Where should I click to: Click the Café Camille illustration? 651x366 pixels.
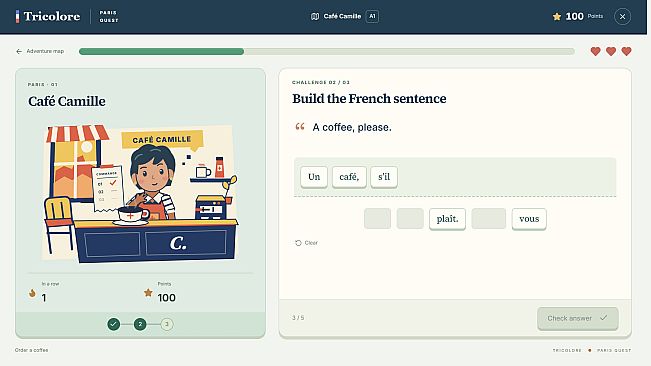tap(140, 193)
